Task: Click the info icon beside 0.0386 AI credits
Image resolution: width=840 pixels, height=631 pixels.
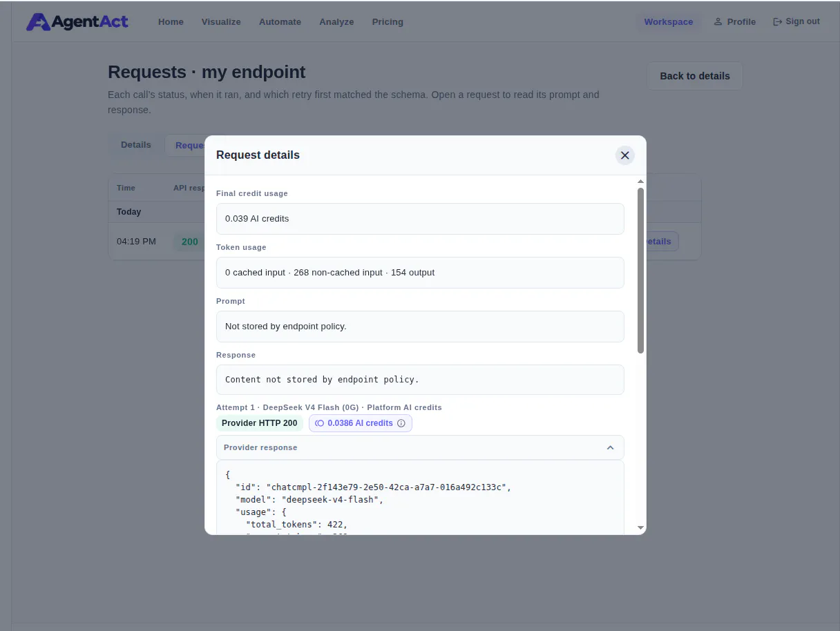Action: coord(401,423)
